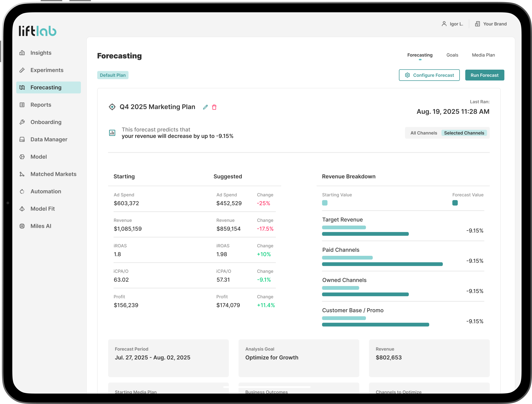Click the Miles AI chip icon

point(22,226)
